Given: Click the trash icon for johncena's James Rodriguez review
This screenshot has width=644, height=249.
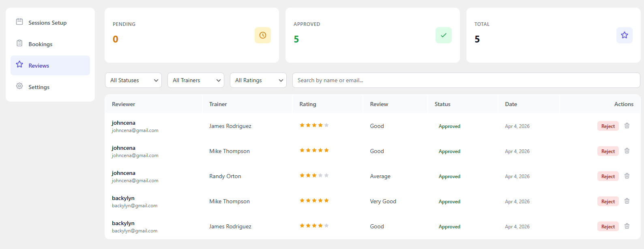Looking at the screenshot, I should (627, 126).
